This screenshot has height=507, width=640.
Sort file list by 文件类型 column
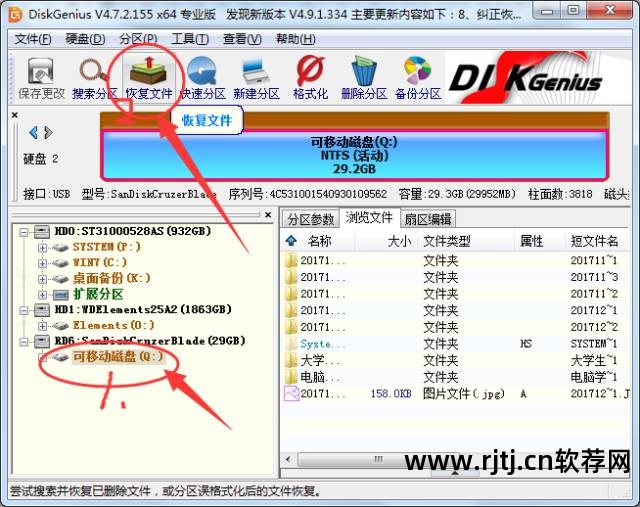coord(447,241)
